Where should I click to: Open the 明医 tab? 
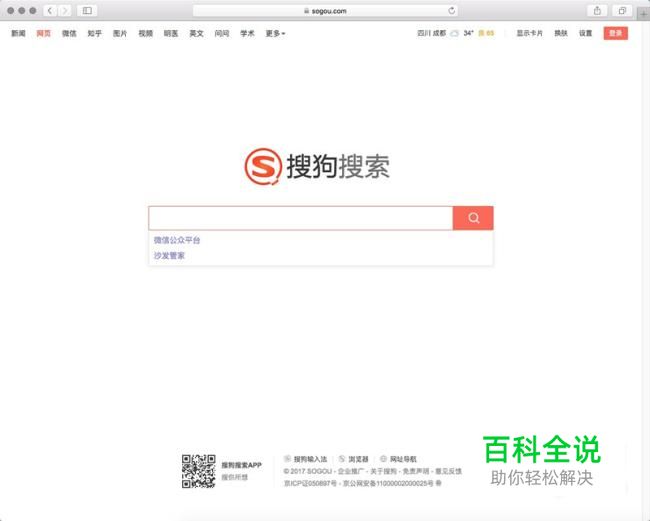pyautogui.click(x=171, y=33)
